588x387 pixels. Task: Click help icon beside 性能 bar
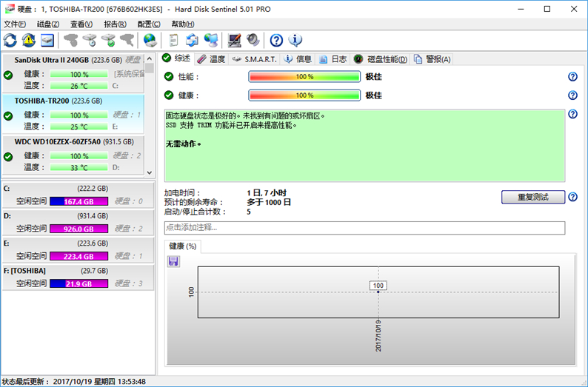572,77
